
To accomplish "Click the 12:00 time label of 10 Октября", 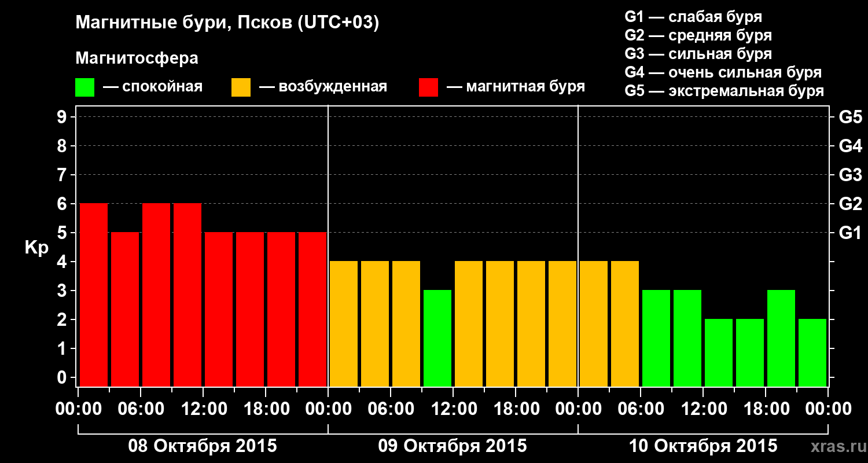I will [x=703, y=409].
